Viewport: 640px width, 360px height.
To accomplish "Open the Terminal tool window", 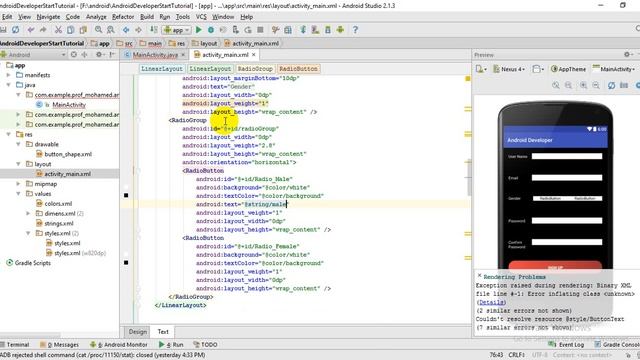I will (x=15, y=344).
